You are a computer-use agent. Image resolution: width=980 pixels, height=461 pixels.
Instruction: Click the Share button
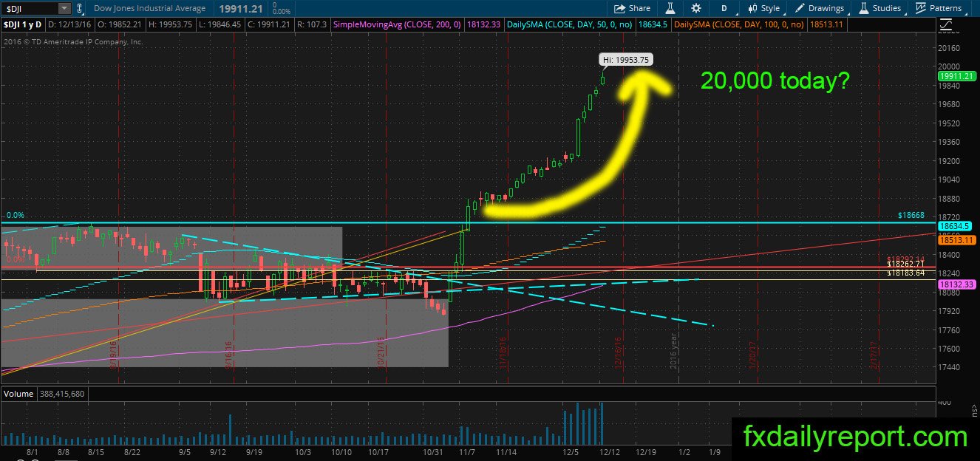pos(633,8)
